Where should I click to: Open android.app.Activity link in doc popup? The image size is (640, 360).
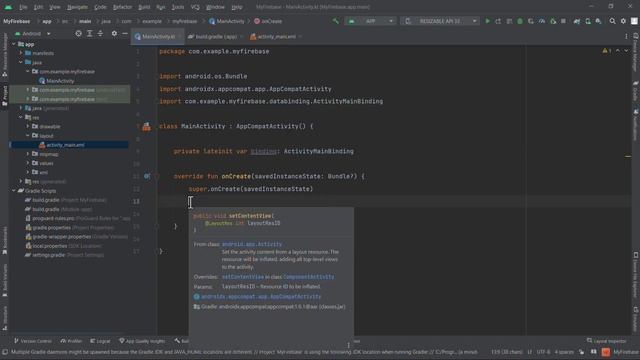coord(252,244)
